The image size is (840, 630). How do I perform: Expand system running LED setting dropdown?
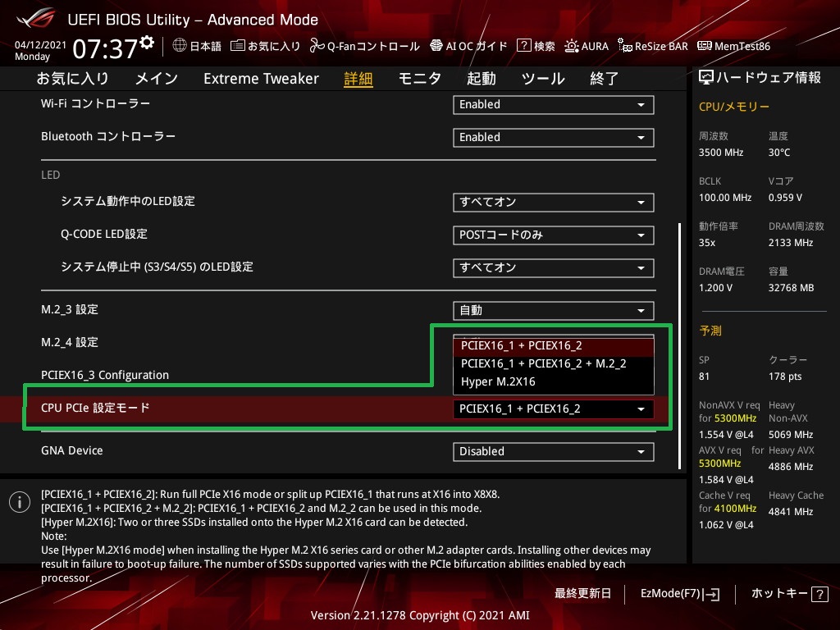[x=554, y=203]
